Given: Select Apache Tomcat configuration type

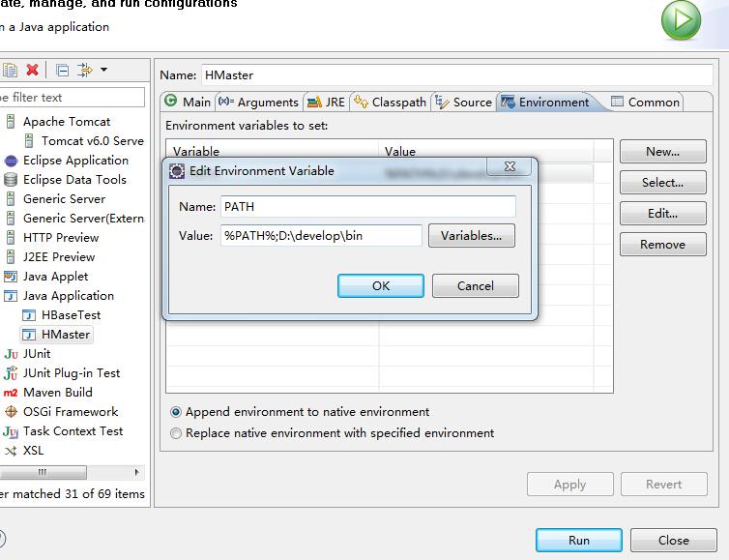Looking at the screenshot, I should point(67,122).
